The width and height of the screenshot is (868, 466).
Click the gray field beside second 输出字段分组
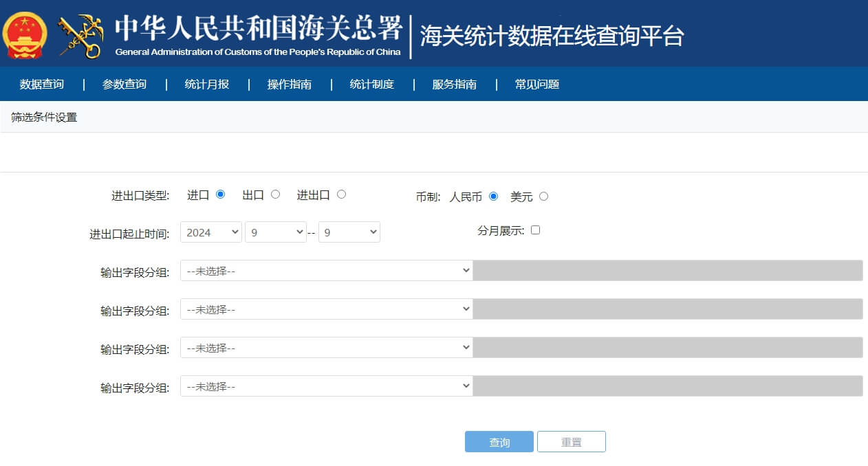coord(668,309)
